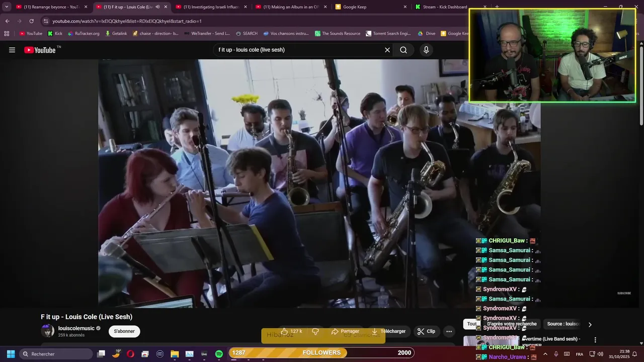Screen dimensions: 644x362
Task: Open The Sounds Resource bookmark
Action: coord(338,34)
